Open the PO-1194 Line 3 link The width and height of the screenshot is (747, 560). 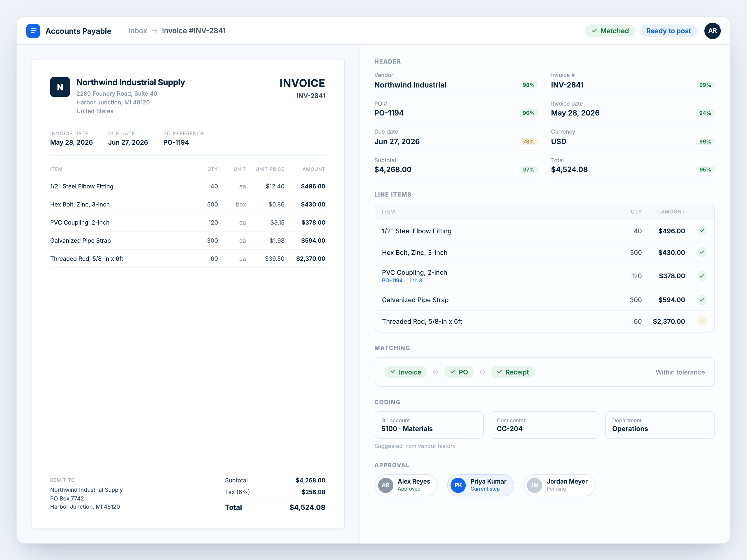pos(402,281)
